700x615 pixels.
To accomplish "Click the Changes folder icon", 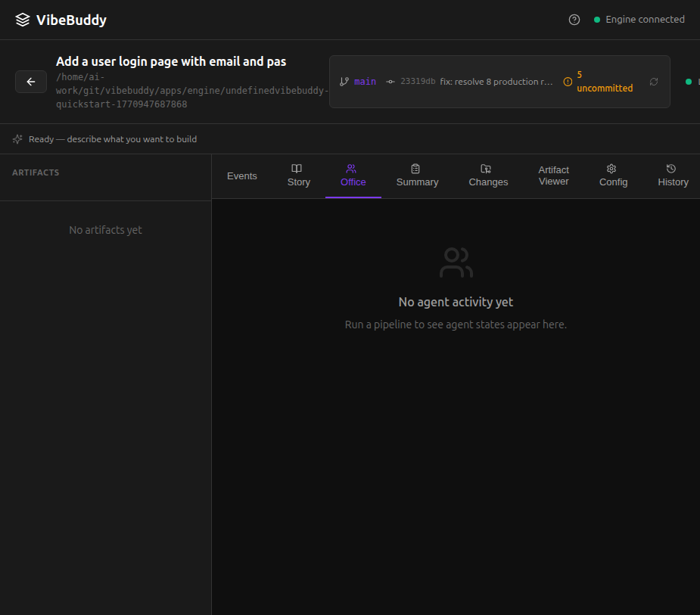I will (x=485, y=168).
